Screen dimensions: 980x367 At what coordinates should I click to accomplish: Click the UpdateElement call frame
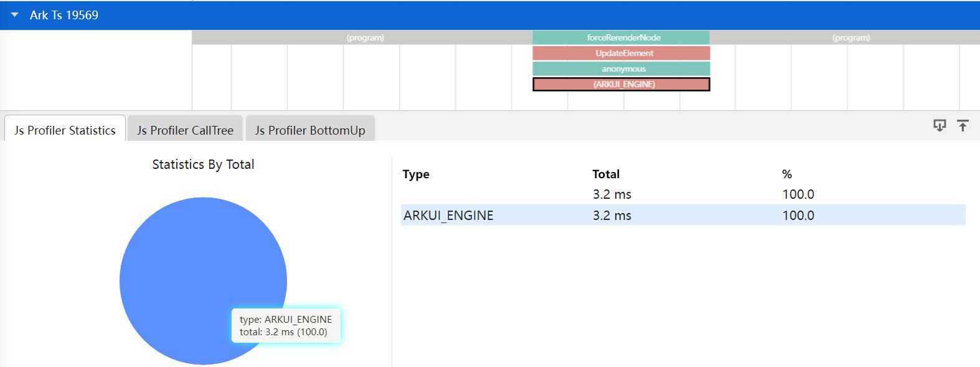(x=621, y=53)
